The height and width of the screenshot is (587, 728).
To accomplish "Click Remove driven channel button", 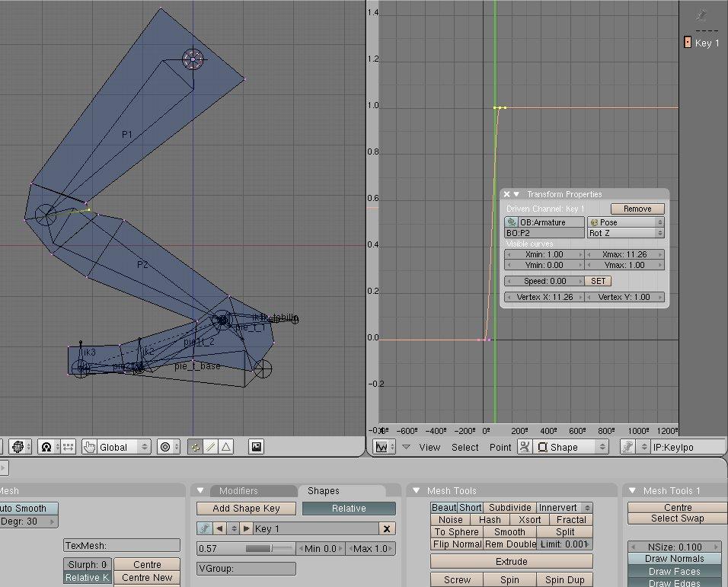I will coord(637,209).
